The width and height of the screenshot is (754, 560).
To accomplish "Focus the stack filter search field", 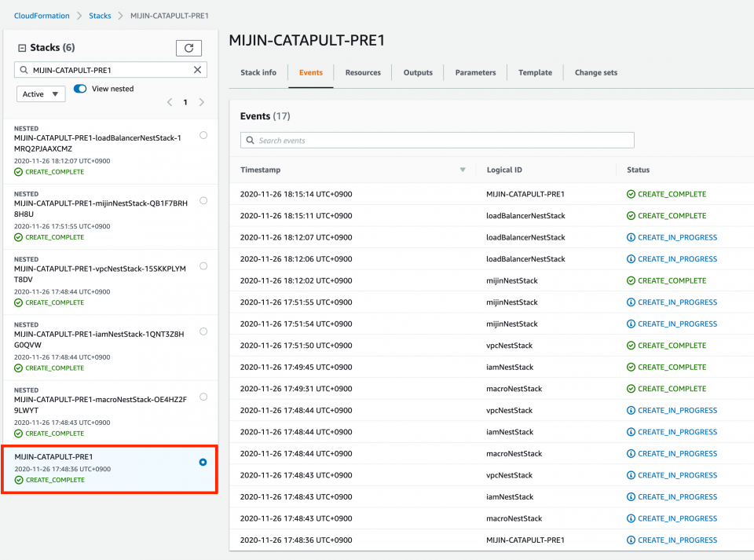I will (x=111, y=70).
